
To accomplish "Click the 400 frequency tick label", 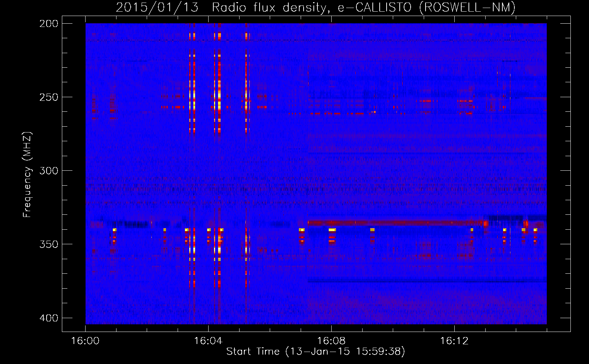I will [x=49, y=318].
